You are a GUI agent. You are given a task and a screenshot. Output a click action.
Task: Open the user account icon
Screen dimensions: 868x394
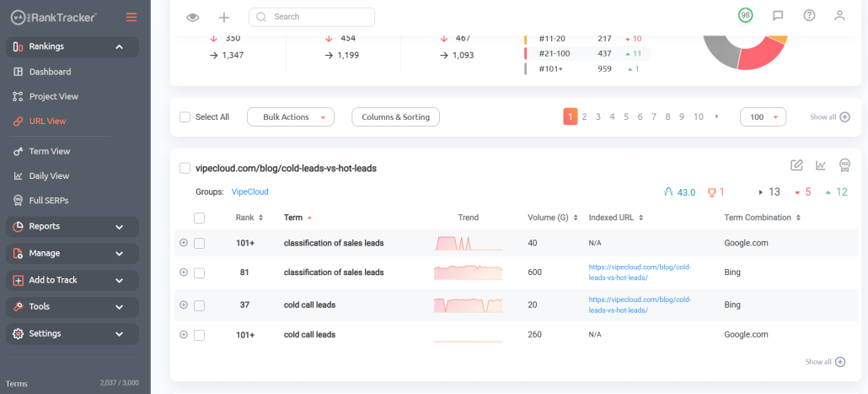[x=839, y=15]
